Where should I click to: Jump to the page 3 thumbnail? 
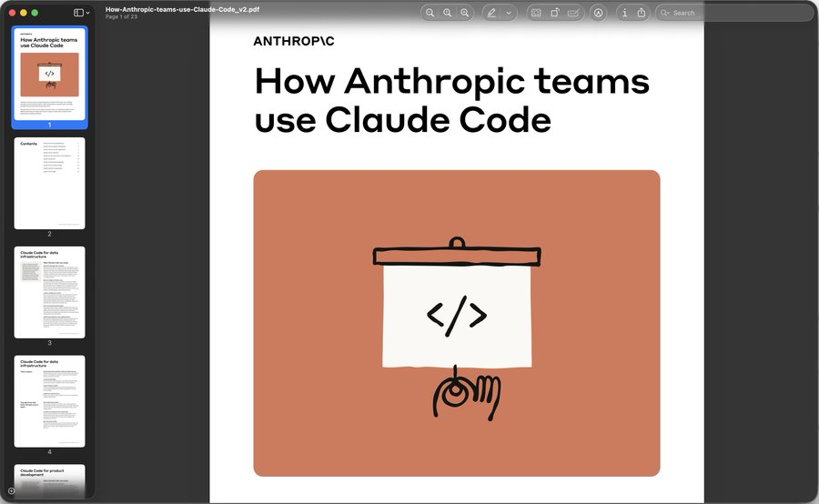point(50,292)
